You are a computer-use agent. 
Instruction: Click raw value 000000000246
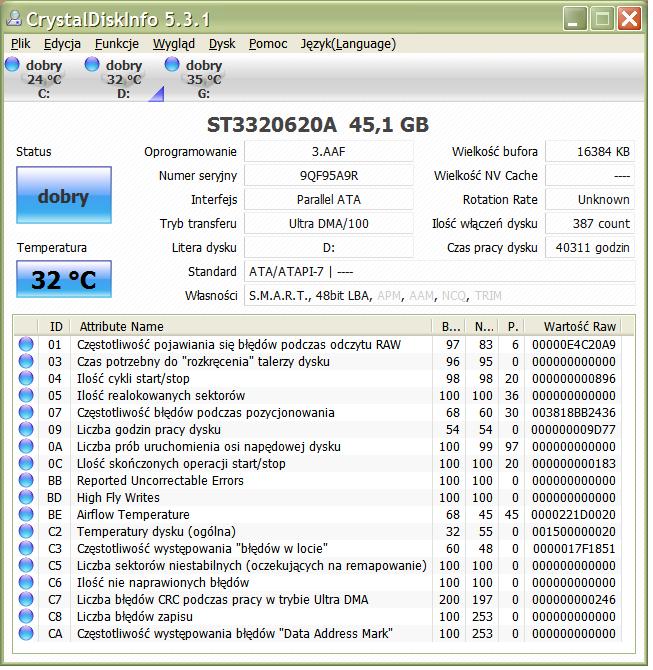click(x=574, y=600)
